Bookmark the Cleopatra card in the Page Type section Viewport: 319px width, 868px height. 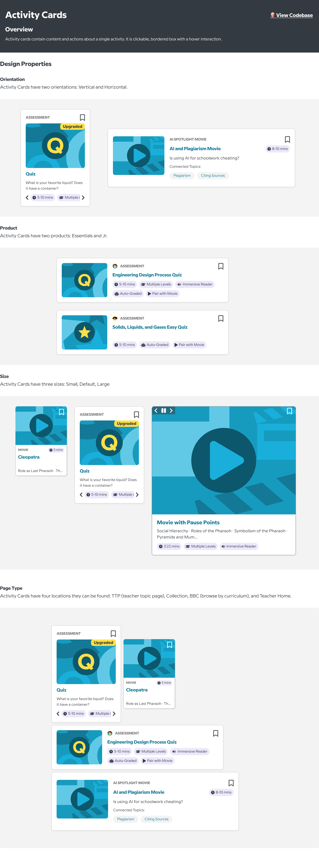point(170,645)
